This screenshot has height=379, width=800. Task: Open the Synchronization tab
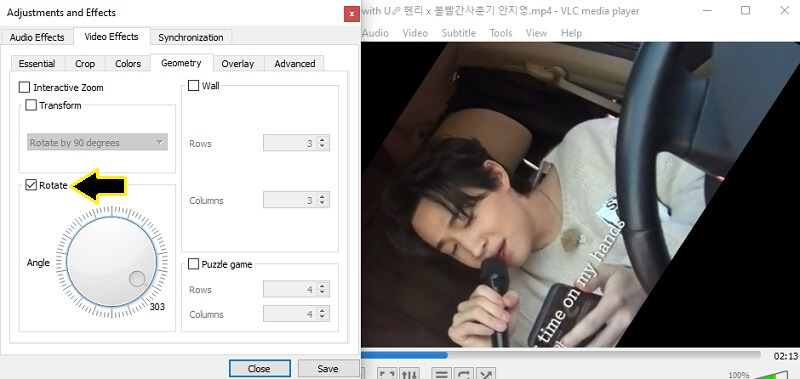(191, 37)
